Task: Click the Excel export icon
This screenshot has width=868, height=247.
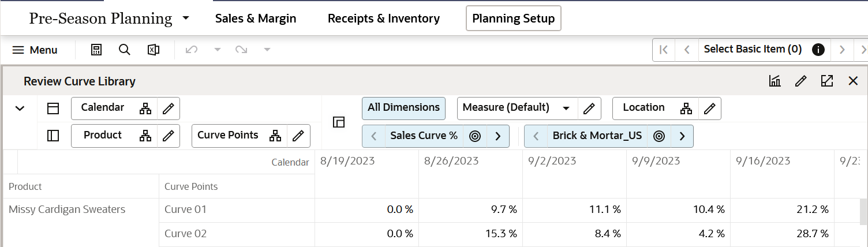Action: [x=153, y=50]
